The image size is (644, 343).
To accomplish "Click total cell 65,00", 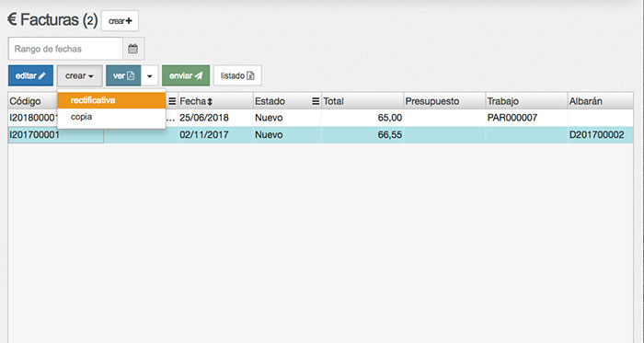I will pyautogui.click(x=362, y=118).
